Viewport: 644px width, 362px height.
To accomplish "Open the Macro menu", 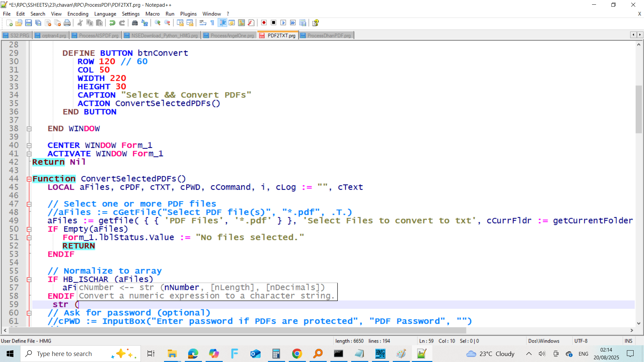I will (x=152, y=14).
